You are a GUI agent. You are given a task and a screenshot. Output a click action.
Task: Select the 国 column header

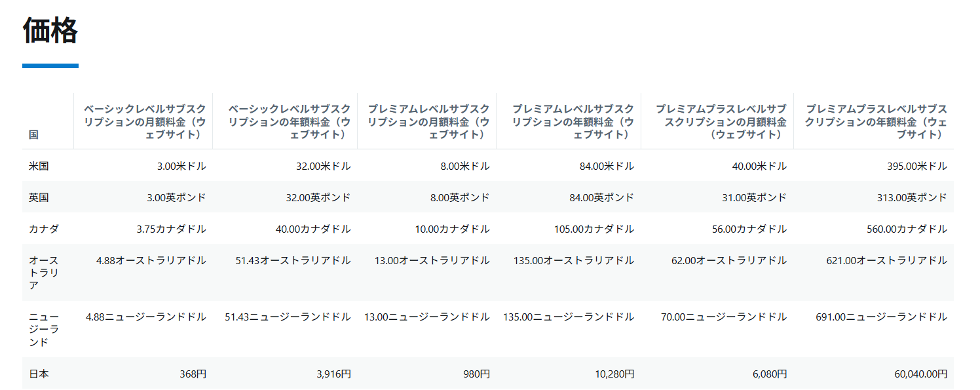point(33,134)
